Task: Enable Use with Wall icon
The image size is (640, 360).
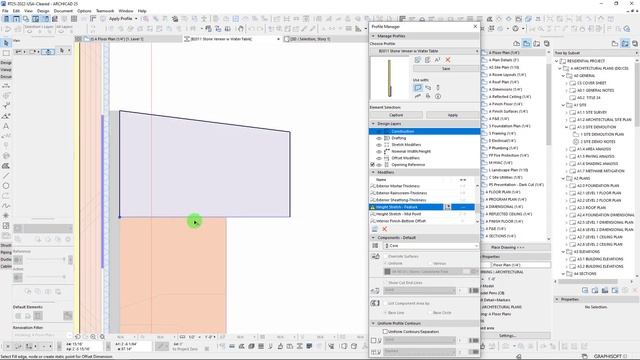Action: pos(417,87)
